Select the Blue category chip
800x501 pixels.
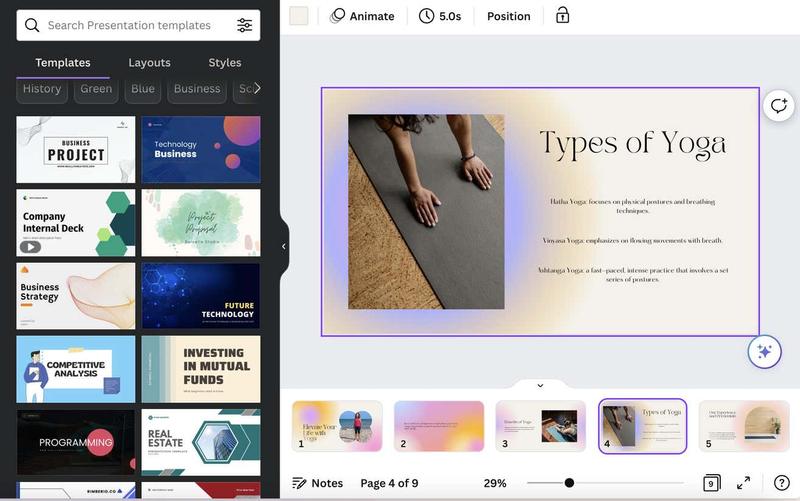(x=143, y=89)
